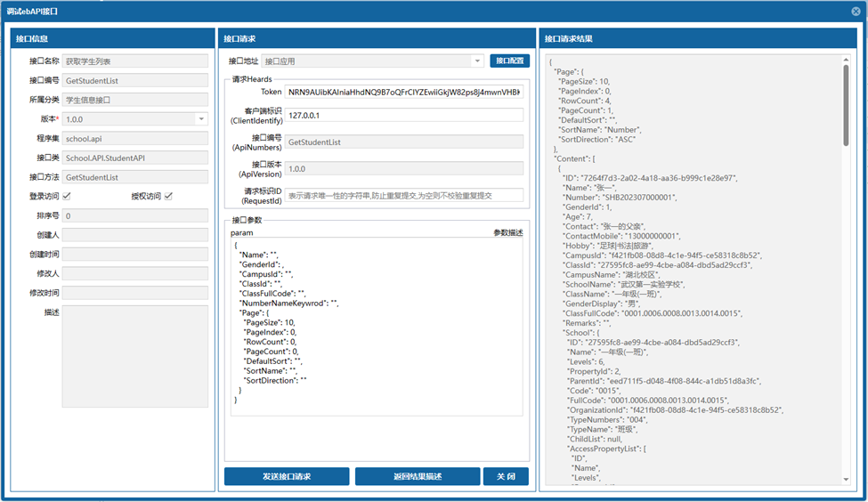868x502 pixels.
Task: Click the results scrollbar thumb
Action: coord(846,105)
